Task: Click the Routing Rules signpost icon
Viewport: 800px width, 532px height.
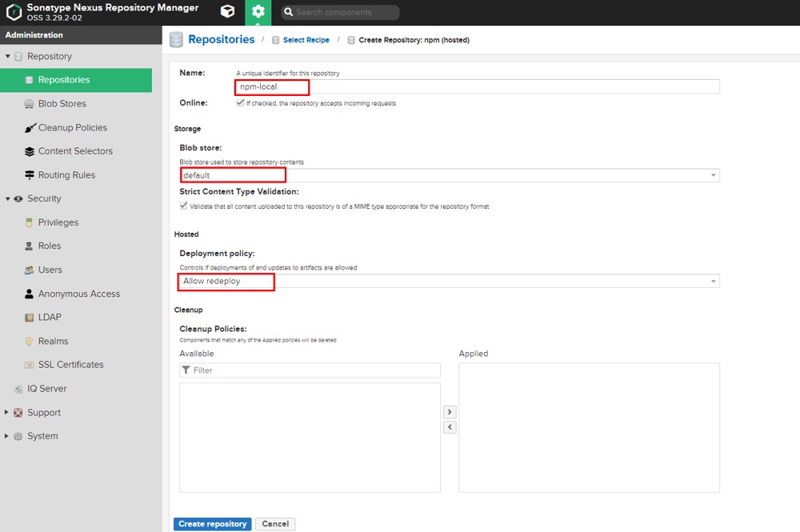Action: tap(29, 175)
